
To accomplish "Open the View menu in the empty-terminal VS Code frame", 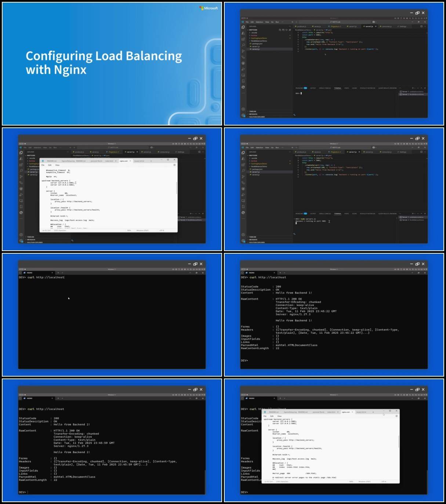I will [x=267, y=22].
